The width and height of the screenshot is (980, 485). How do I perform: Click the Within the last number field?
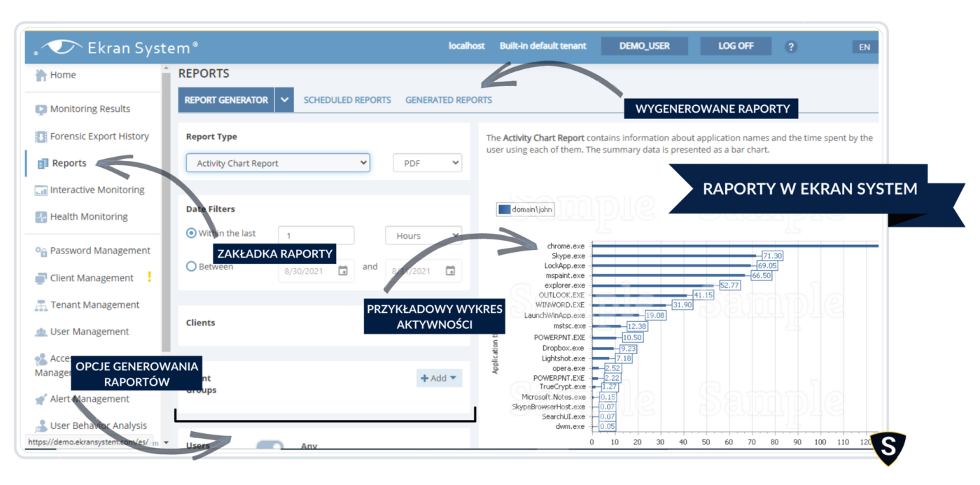coord(316,236)
